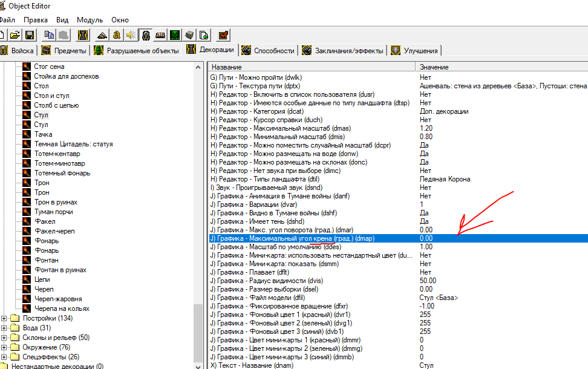
Task: Open Object Manager gray cube icon
Action: (x=189, y=35)
